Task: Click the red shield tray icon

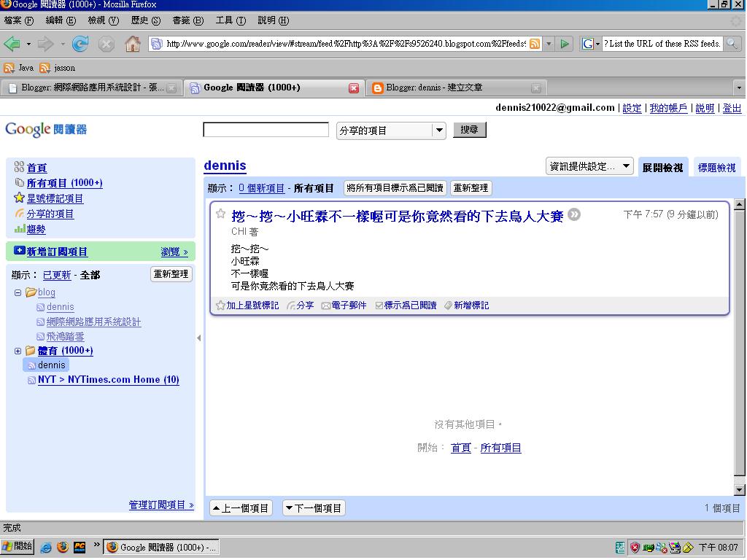Action: click(635, 548)
